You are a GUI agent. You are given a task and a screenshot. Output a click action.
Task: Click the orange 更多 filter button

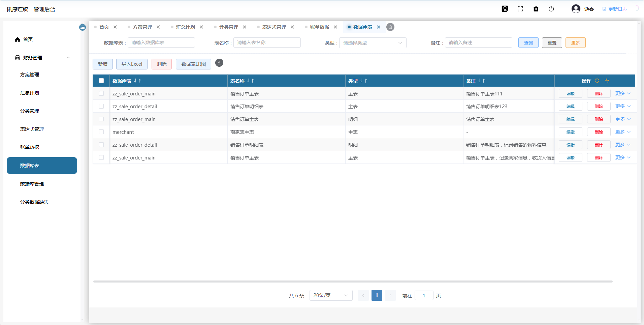pyautogui.click(x=576, y=43)
